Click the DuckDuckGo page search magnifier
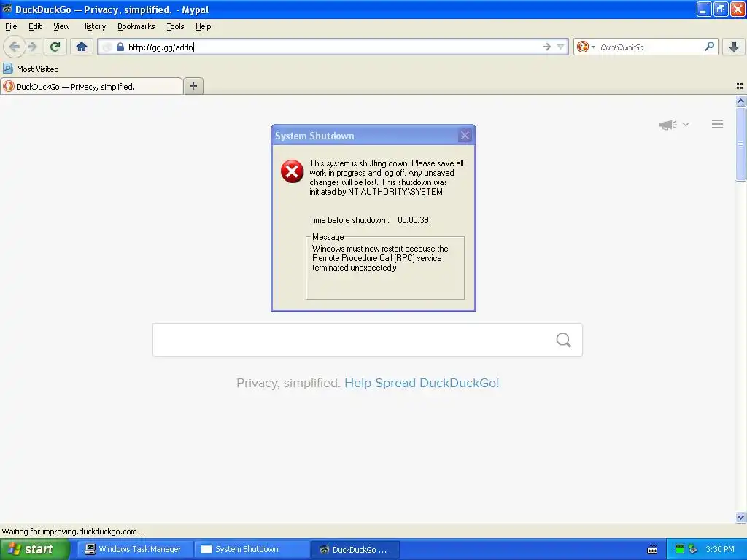 pyautogui.click(x=564, y=340)
